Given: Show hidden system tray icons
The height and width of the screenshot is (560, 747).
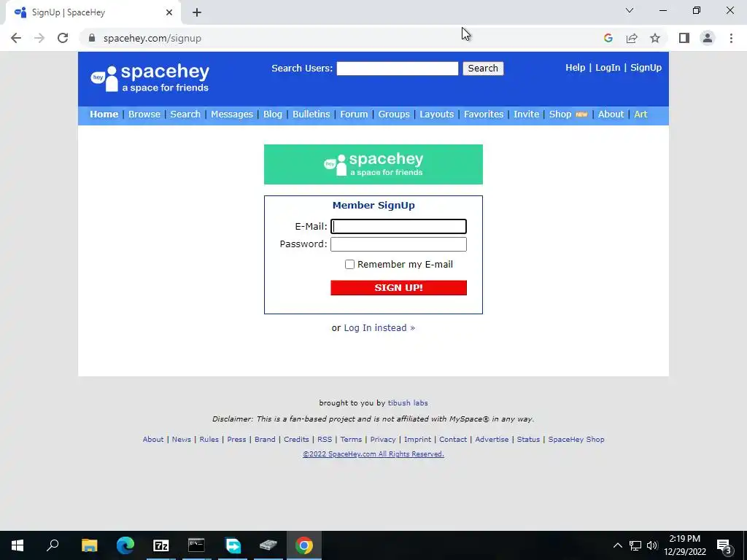Looking at the screenshot, I should pos(617,545).
